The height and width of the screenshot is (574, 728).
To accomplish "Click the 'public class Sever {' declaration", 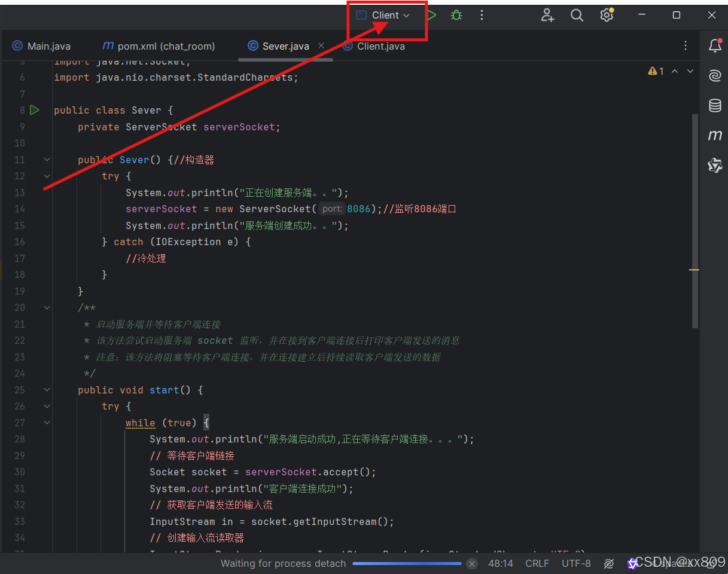I will 114,110.
